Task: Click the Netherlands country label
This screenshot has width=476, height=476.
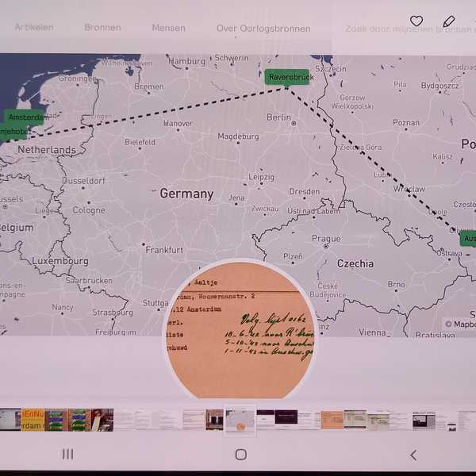Action: (47, 150)
